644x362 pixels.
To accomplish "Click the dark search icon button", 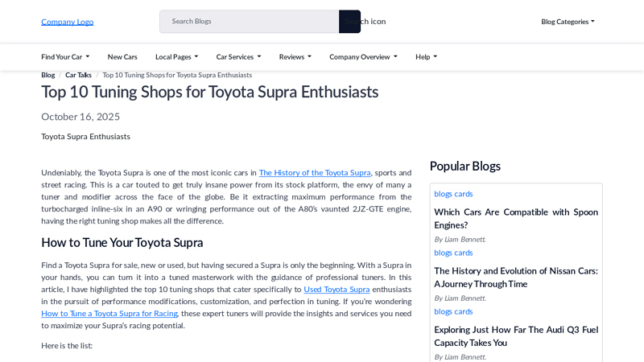I will tap(349, 22).
